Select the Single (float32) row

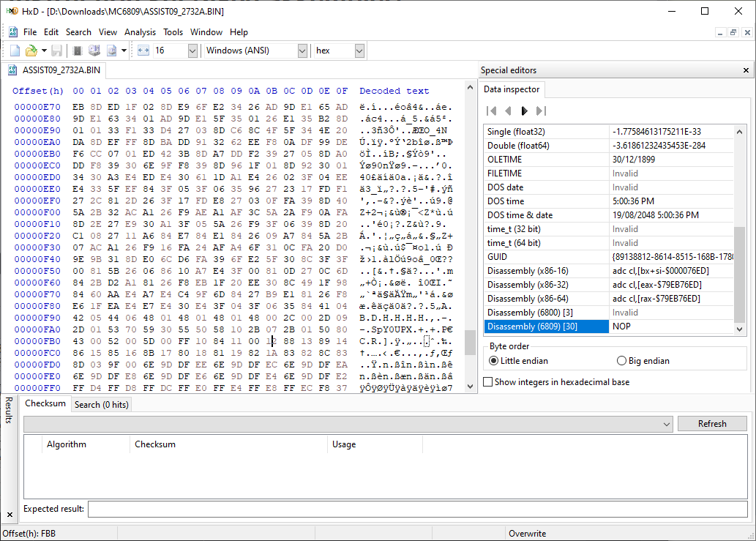[x=608, y=132]
